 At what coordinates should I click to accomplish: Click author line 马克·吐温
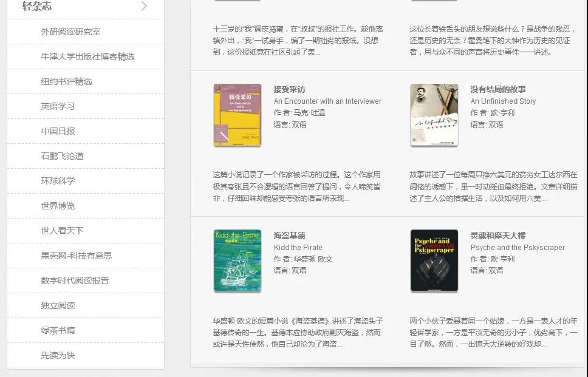(299, 113)
